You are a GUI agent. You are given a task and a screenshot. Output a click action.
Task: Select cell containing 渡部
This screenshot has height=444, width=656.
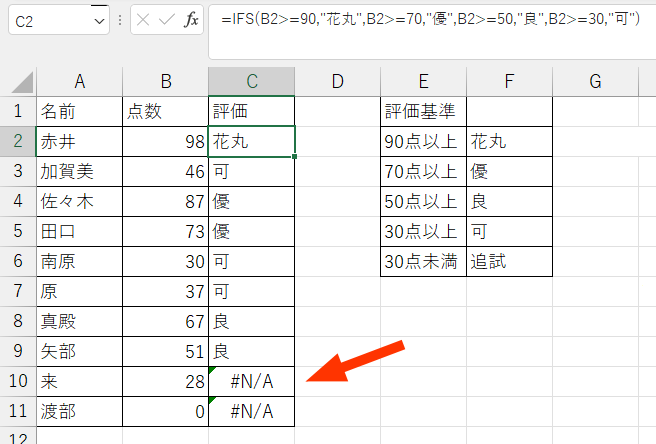[x=79, y=411]
